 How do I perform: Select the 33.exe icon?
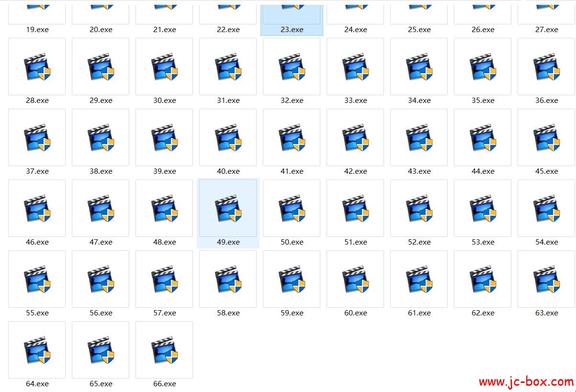coord(356,67)
